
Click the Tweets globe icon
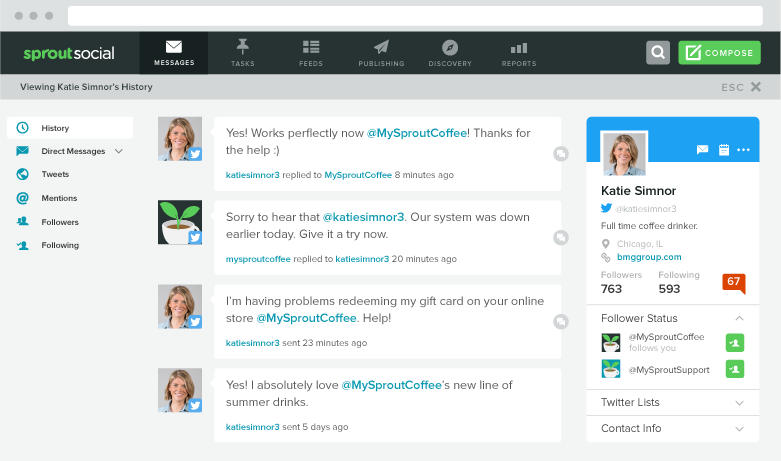pyautogui.click(x=22, y=174)
